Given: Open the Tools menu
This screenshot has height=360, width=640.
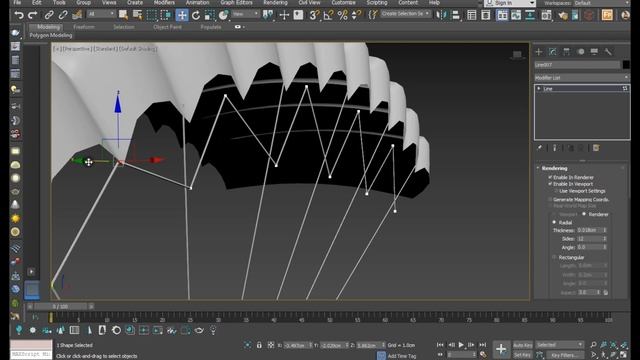Looking at the screenshot, I should [x=59, y=2].
